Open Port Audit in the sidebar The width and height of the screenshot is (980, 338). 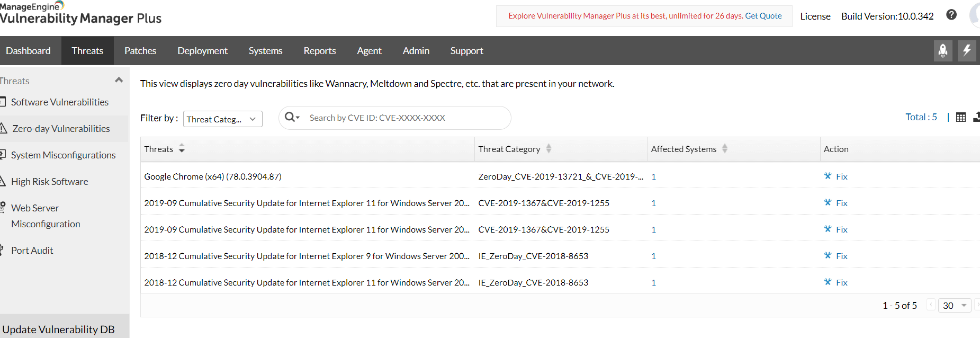[x=32, y=251]
